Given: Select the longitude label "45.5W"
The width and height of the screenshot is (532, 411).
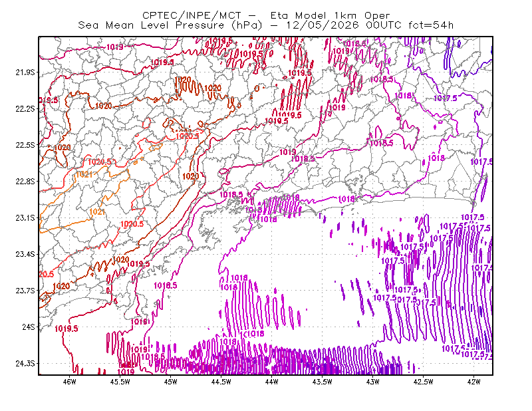Looking at the screenshot, I should [x=120, y=382].
